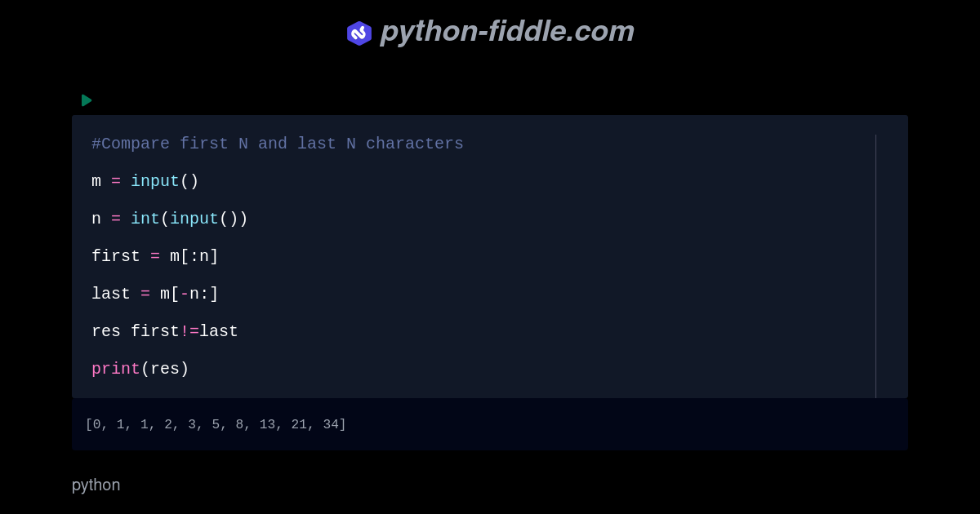Click the vertical divider on the editor's right edge

(875, 258)
